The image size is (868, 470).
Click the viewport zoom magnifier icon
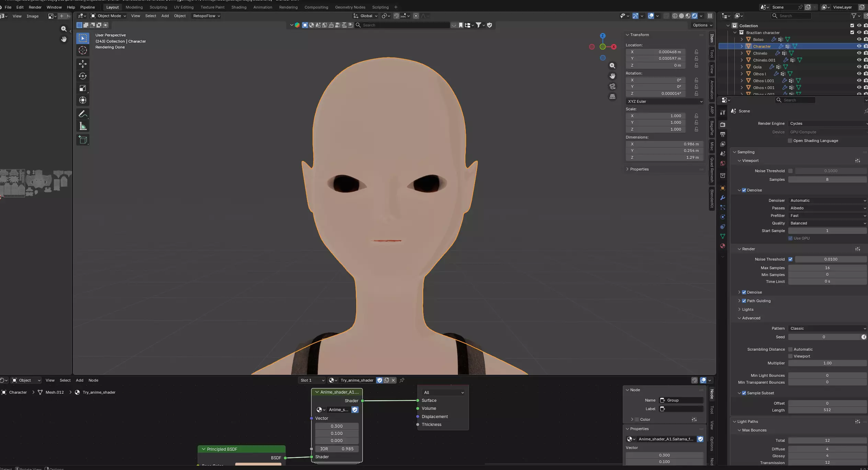612,66
